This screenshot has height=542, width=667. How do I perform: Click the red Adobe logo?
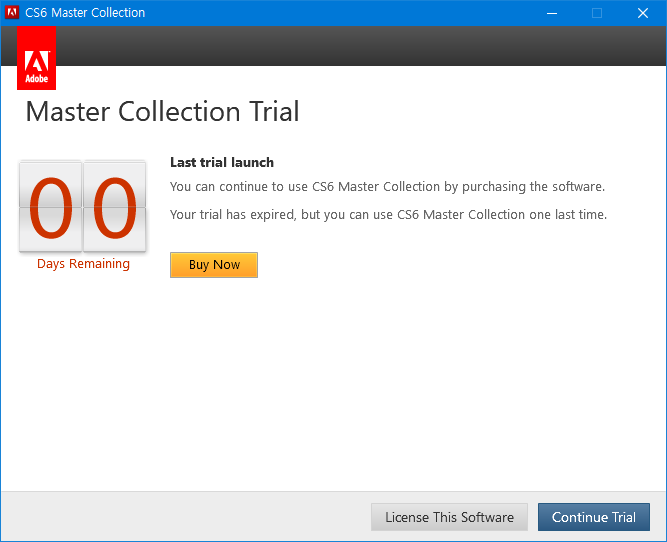click(x=37, y=58)
